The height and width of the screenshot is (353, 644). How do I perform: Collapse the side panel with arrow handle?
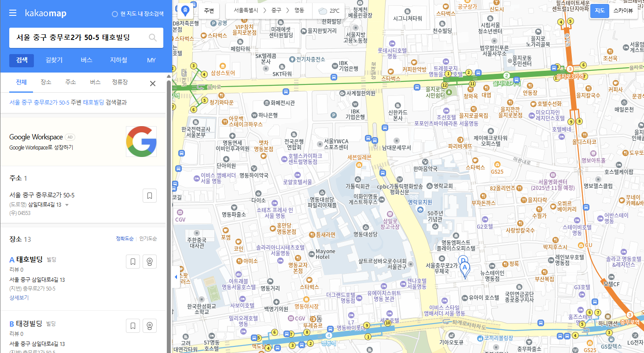(176, 277)
